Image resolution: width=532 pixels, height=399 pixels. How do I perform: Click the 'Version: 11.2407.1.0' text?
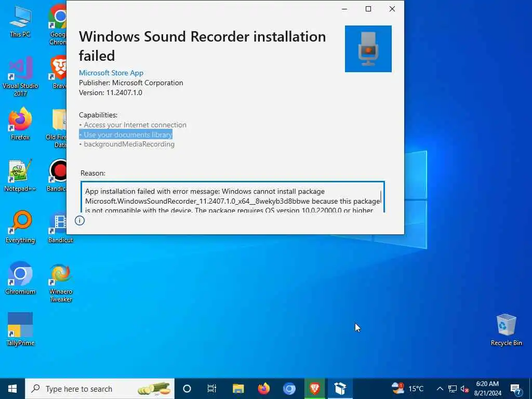coord(111,92)
